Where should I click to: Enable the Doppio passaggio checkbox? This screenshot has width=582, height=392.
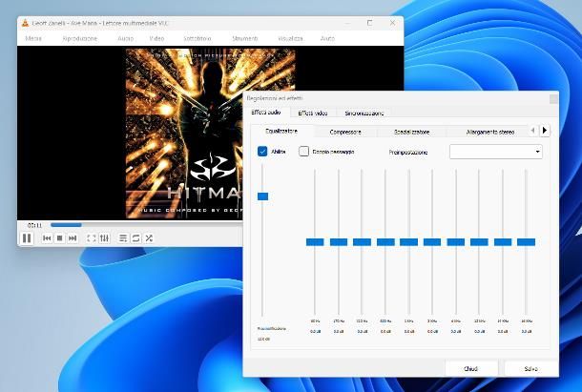tap(303, 152)
